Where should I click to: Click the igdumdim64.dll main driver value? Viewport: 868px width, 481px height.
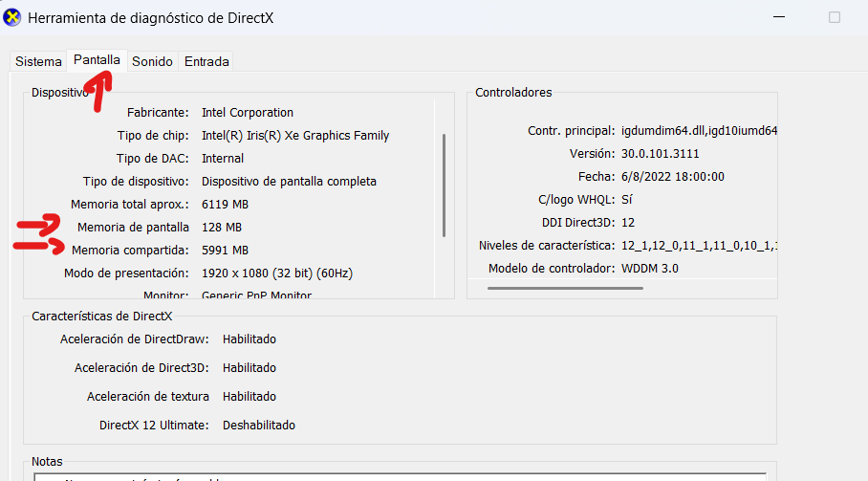pyautogui.click(x=699, y=131)
